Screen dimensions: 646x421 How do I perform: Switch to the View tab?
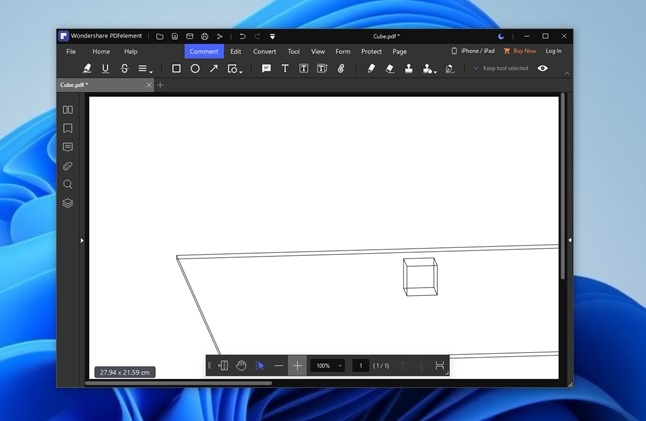(x=318, y=51)
